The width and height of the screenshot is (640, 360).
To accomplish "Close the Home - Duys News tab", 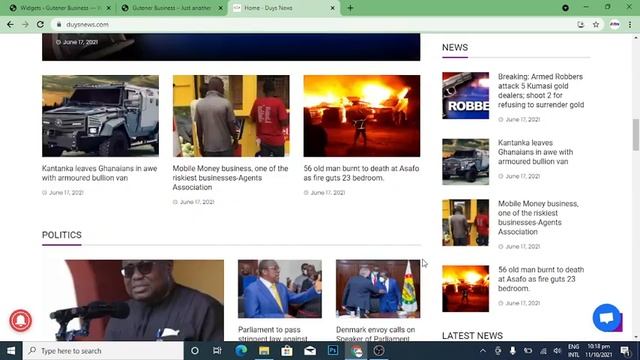I will click(x=332, y=8).
